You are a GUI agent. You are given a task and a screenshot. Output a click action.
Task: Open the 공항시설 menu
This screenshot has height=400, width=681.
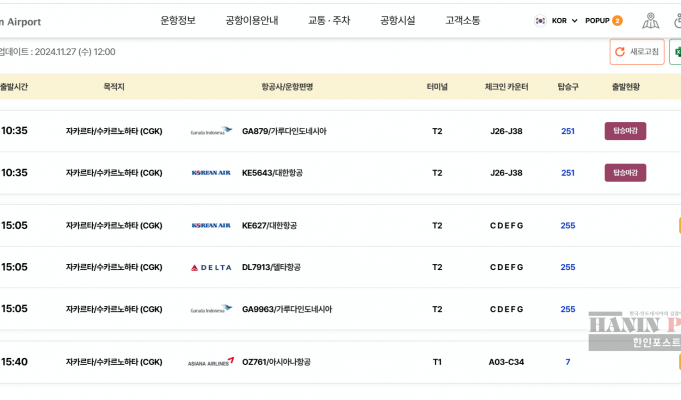[397, 20]
